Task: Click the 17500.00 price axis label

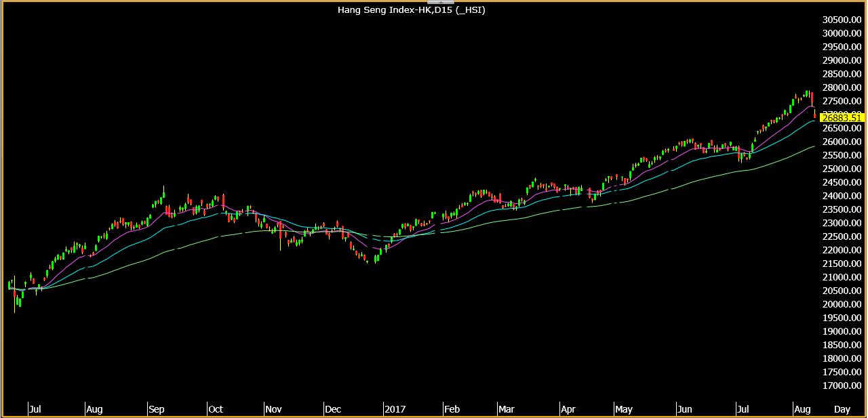Action: 841,372
